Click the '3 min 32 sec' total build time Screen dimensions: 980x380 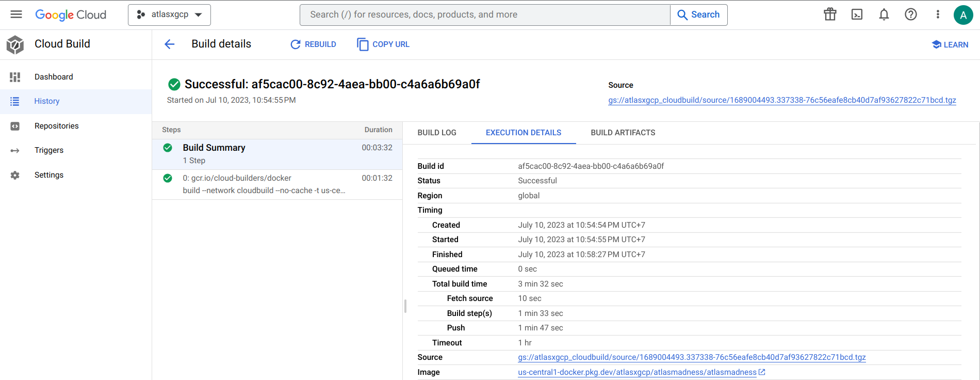coord(541,284)
